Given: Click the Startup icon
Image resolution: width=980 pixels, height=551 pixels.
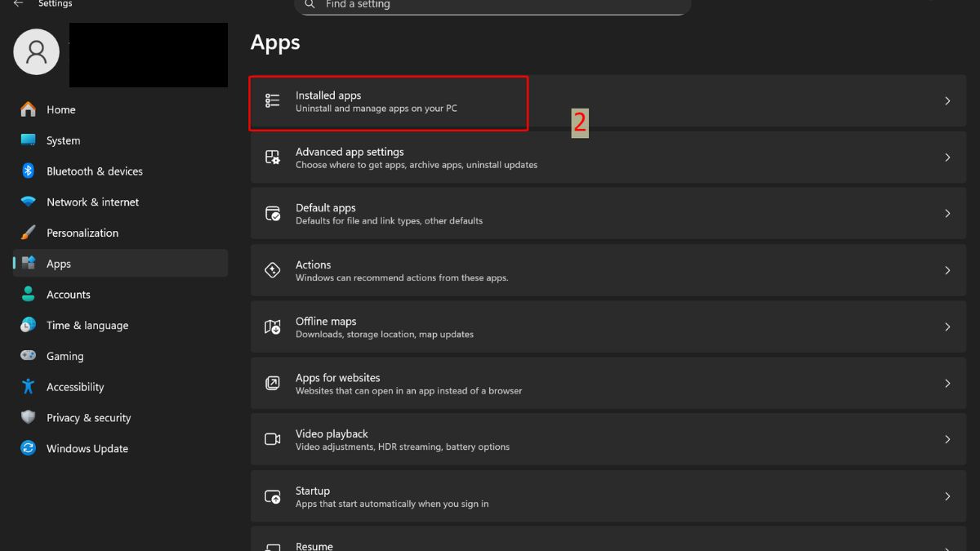Looking at the screenshot, I should click(x=273, y=496).
